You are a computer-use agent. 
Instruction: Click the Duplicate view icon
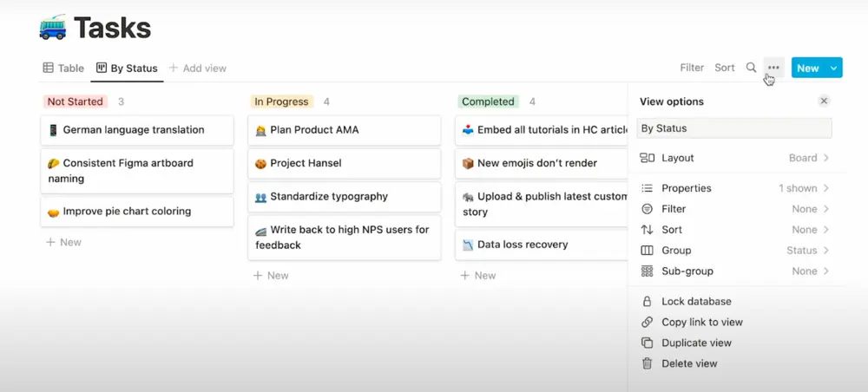point(647,343)
